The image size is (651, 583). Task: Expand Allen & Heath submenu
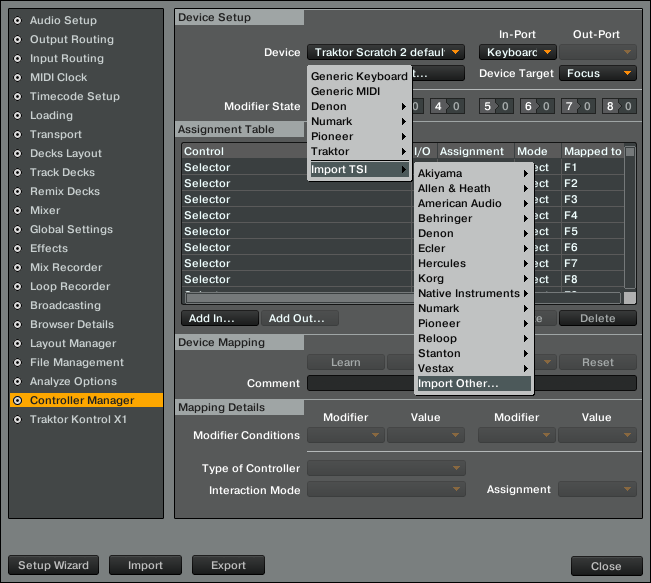click(x=473, y=189)
